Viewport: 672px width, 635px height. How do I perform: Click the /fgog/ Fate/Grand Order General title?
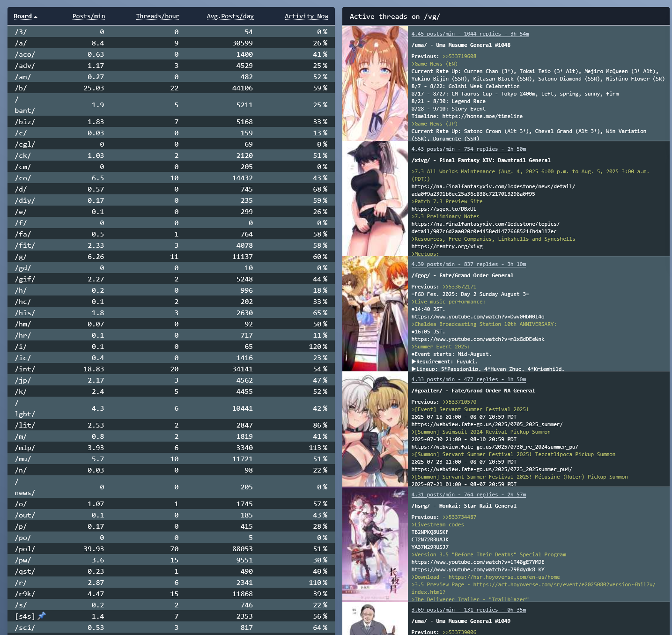pos(462,275)
